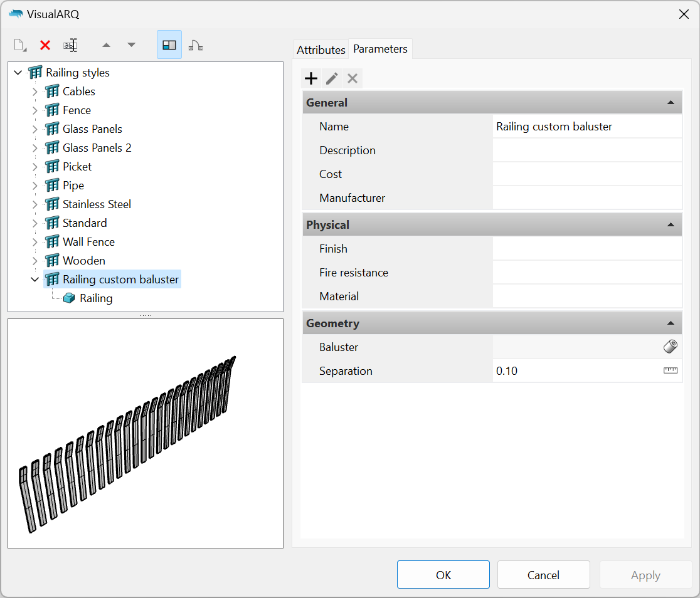
Task: Click the Cancel button
Action: click(x=543, y=575)
